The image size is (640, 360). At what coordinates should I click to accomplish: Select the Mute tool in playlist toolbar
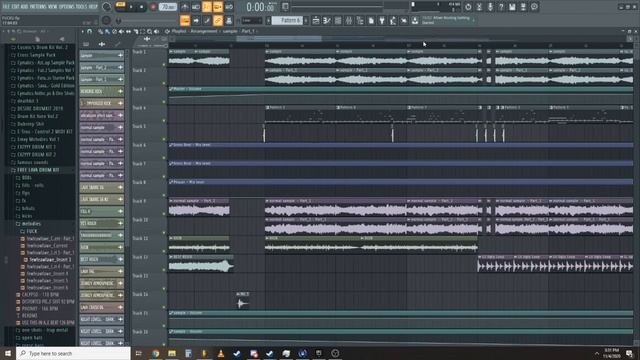tap(121, 31)
